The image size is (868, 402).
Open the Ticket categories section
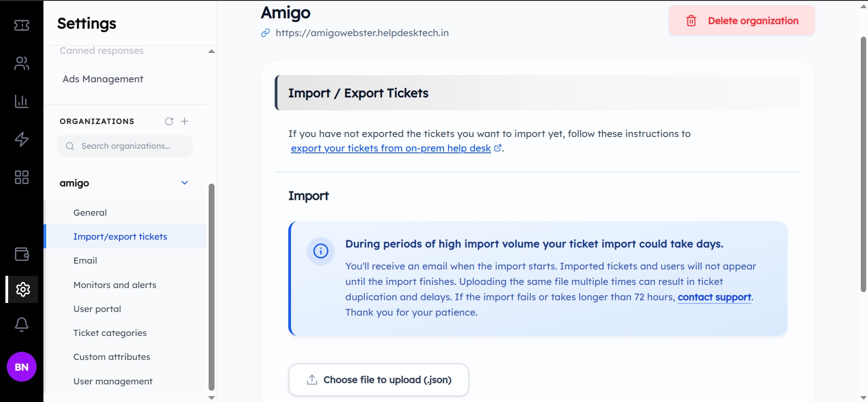(110, 332)
